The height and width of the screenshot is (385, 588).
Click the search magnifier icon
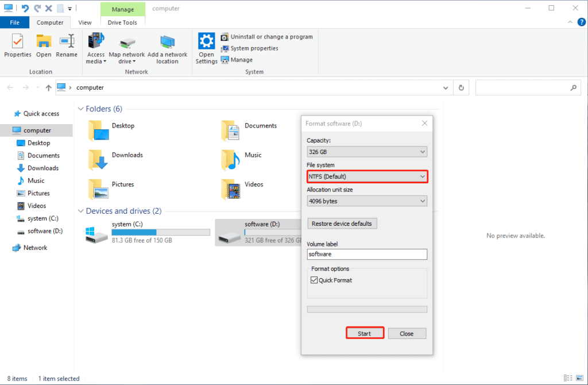click(574, 88)
